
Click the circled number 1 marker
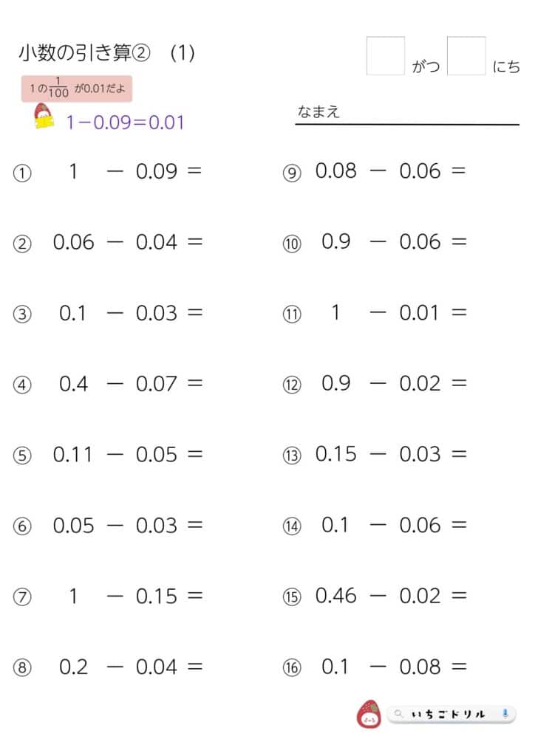[23, 174]
